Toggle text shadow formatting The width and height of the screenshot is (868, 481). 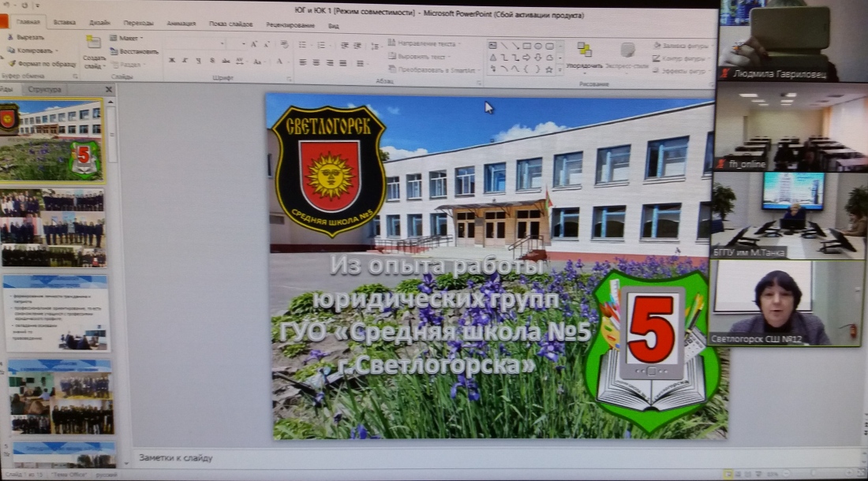point(211,61)
